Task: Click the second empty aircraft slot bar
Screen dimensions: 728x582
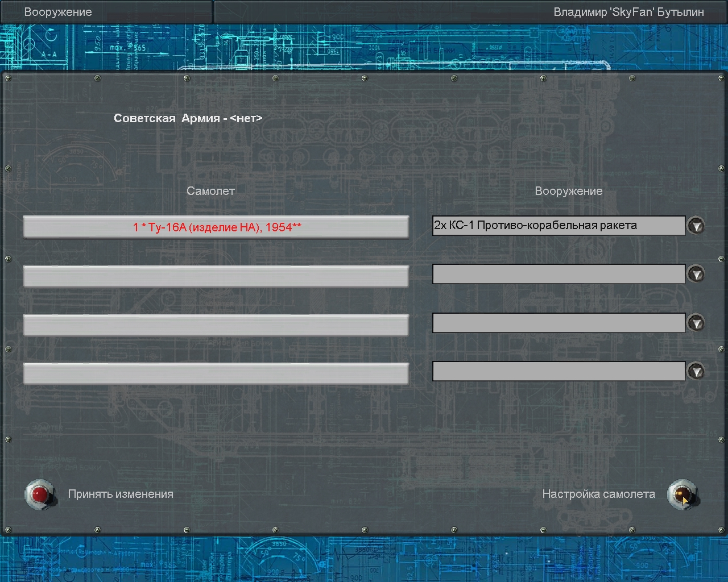Action: click(x=216, y=276)
